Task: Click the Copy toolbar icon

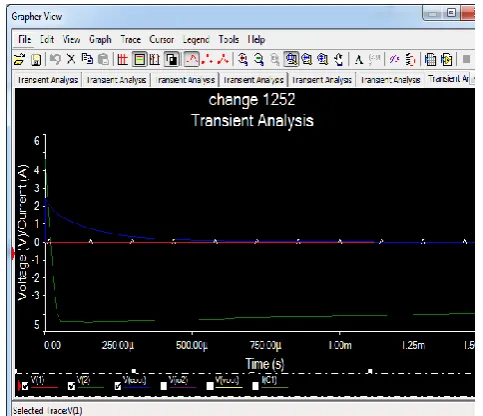Action: click(87, 59)
